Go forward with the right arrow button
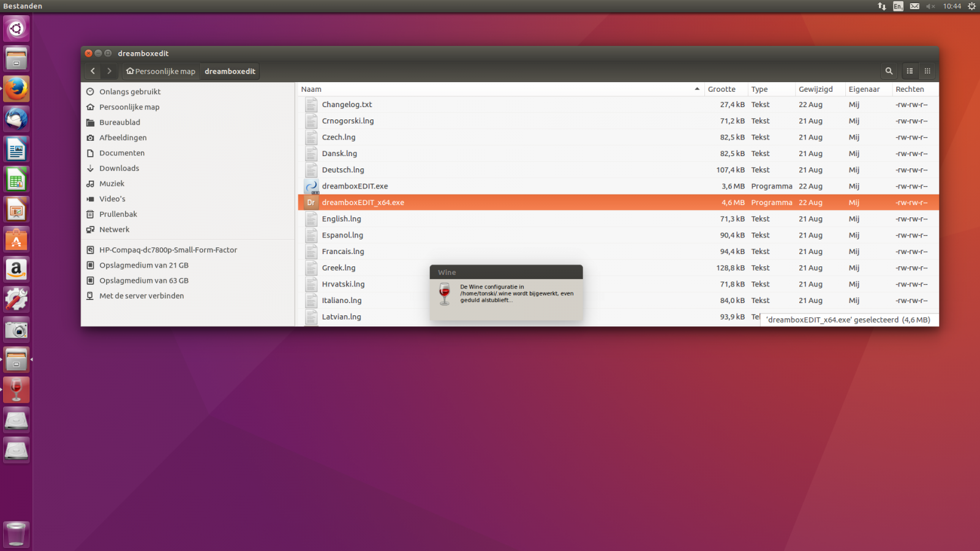980x551 pixels. click(109, 71)
